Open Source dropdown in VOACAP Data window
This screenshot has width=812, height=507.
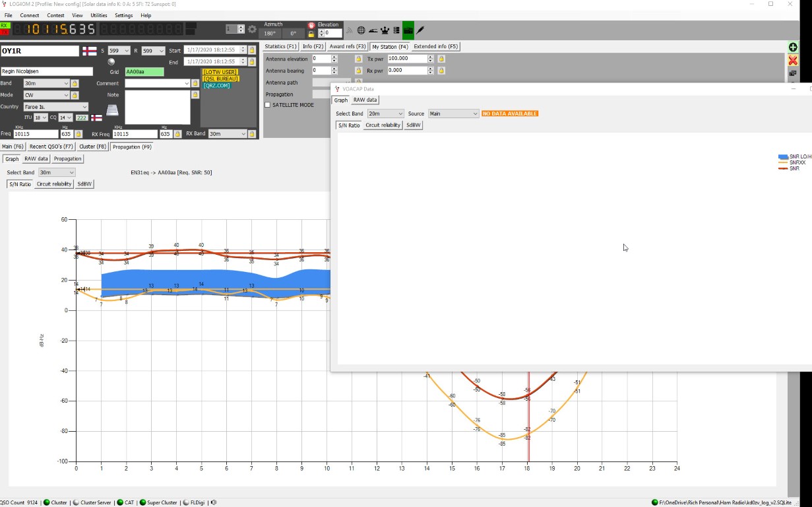click(x=453, y=114)
